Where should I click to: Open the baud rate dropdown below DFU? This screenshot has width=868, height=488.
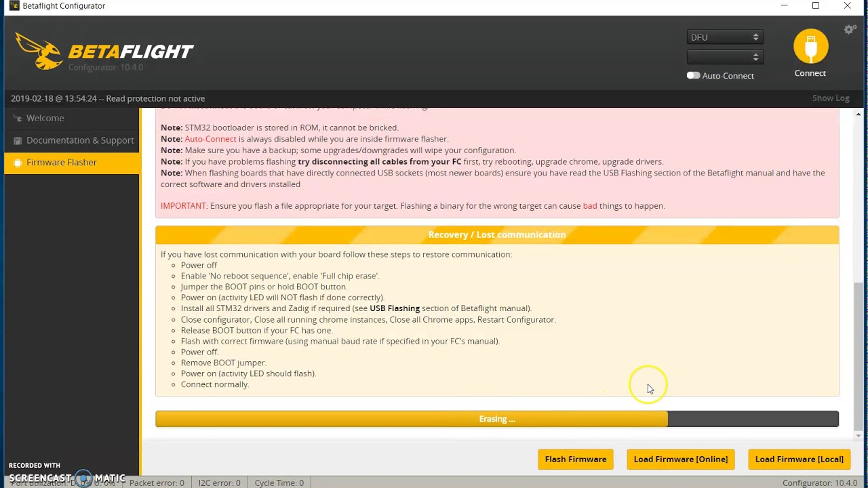tap(725, 57)
